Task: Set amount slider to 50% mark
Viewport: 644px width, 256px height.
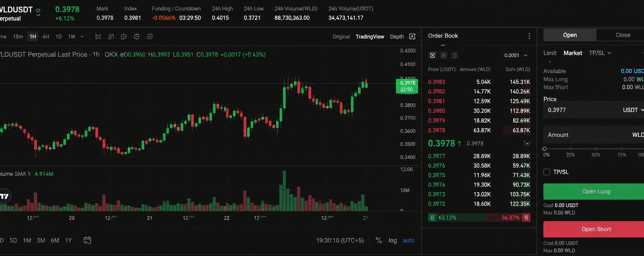Action: pos(596,149)
